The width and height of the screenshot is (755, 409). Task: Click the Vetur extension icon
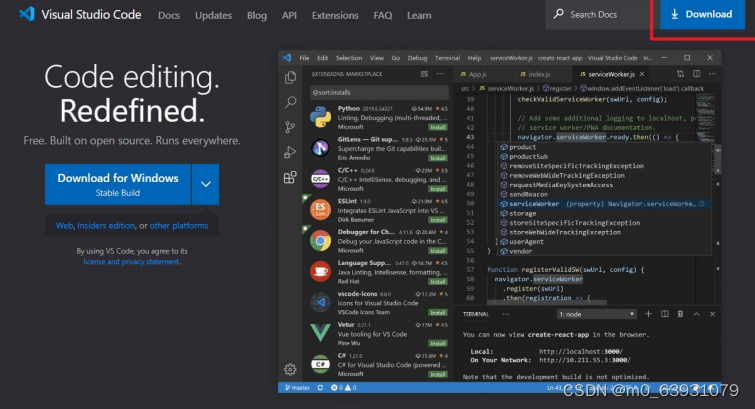coord(320,333)
